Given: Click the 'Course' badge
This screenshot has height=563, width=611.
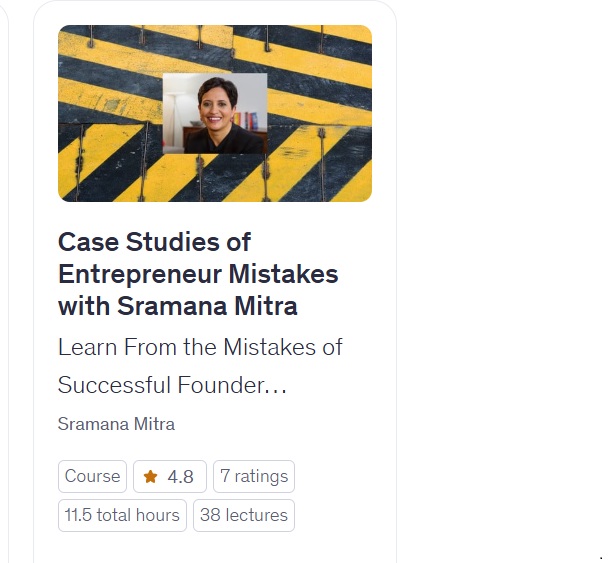Looking at the screenshot, I should 93,477.
